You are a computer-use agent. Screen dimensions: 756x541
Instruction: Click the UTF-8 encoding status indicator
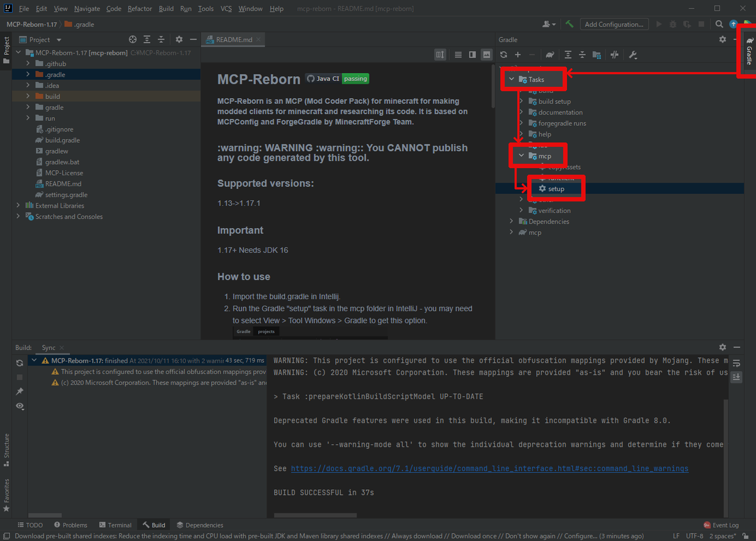[x=695, y=536]
